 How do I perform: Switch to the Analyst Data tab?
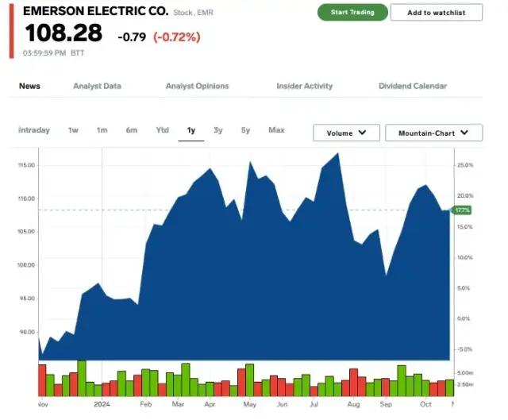click(x=97, y=86)
